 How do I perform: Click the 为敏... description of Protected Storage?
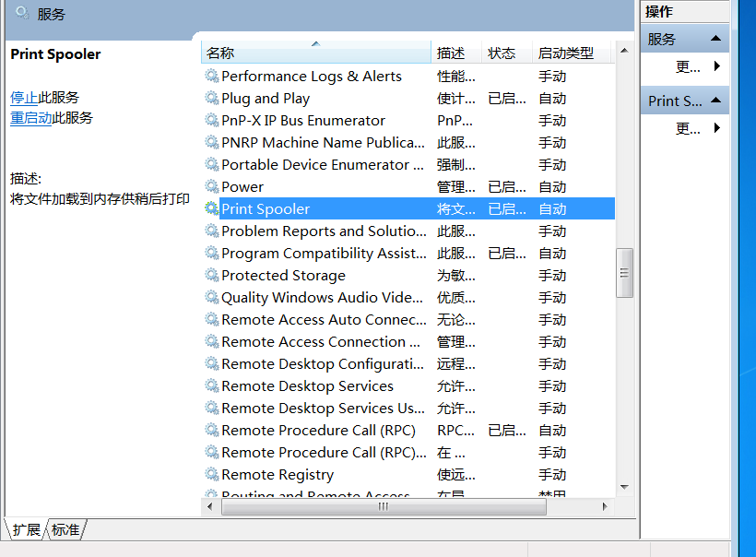[456, 276]
